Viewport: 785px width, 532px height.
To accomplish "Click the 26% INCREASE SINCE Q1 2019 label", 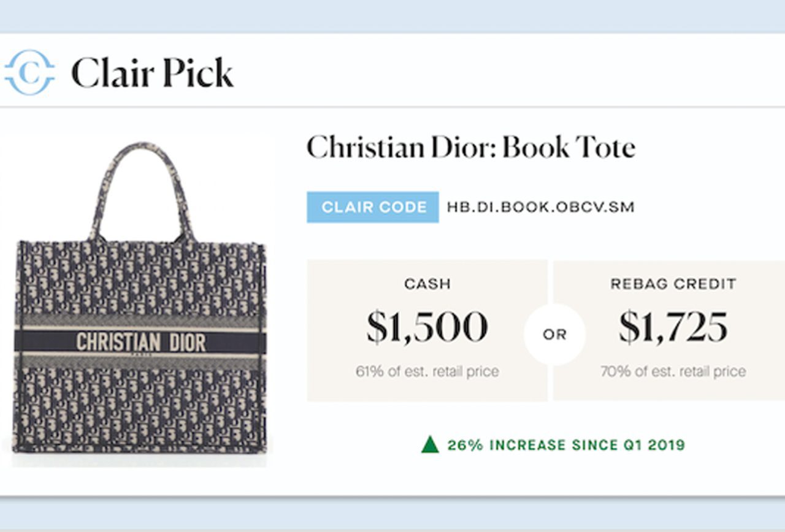I will click(565, 445).
